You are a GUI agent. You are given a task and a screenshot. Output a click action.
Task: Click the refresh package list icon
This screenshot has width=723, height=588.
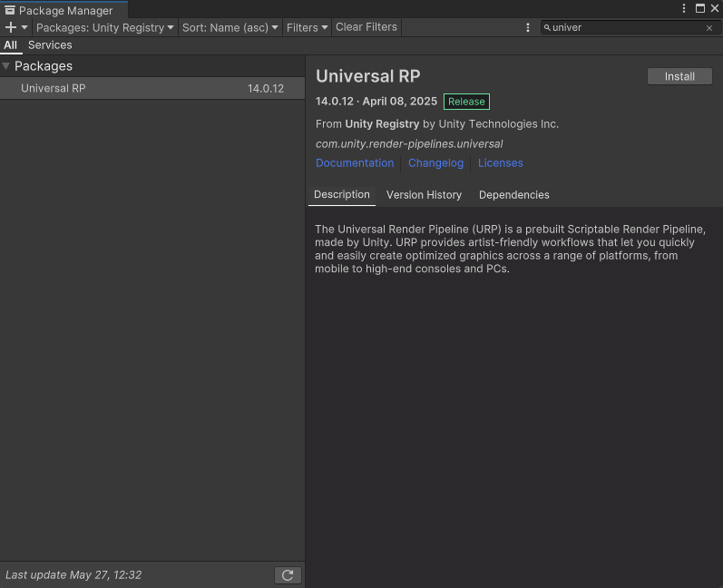pos(288,575)
